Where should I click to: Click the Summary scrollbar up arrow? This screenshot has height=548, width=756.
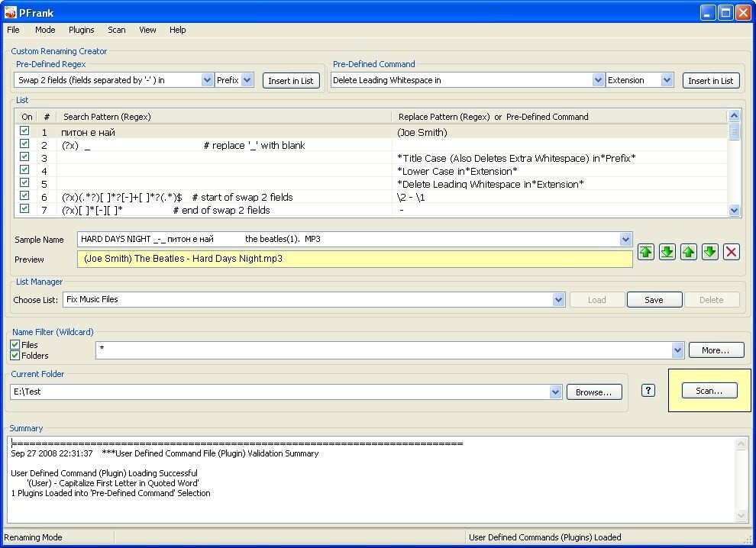pos(741,444)
